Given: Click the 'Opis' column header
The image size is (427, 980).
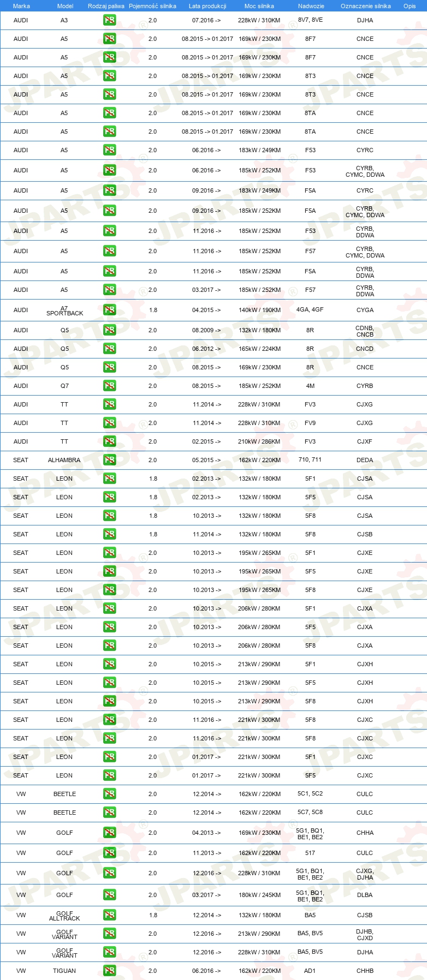Looking at the screenshot, I should pos(410,6).
